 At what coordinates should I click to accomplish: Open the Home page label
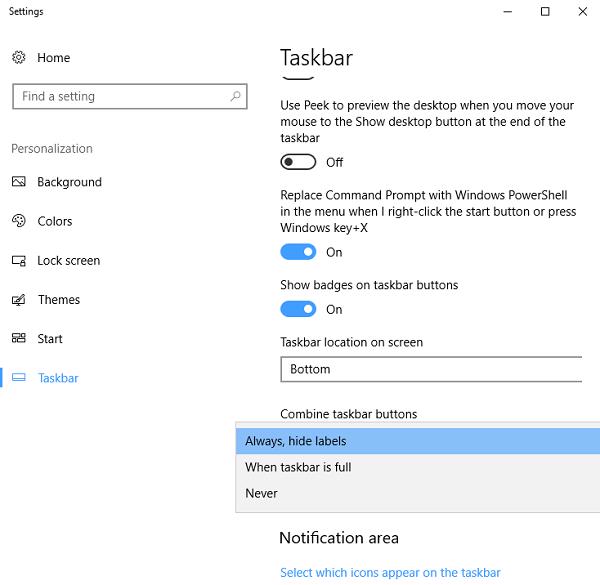(54, 58)
